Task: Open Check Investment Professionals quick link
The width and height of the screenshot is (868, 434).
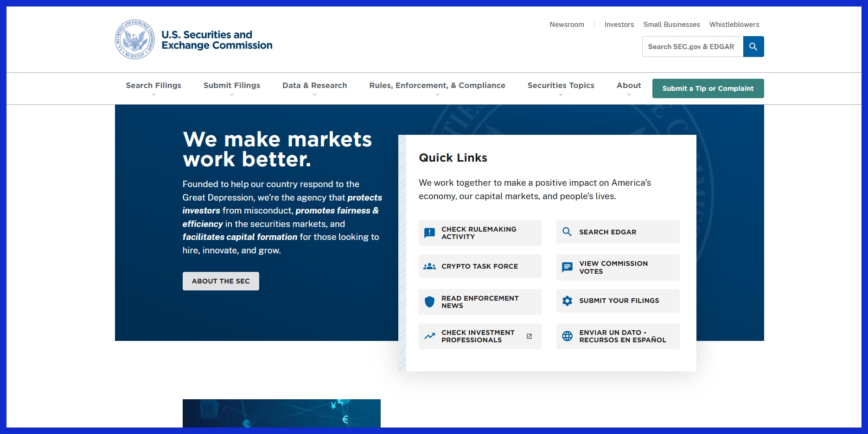Action: click(480, 336)
